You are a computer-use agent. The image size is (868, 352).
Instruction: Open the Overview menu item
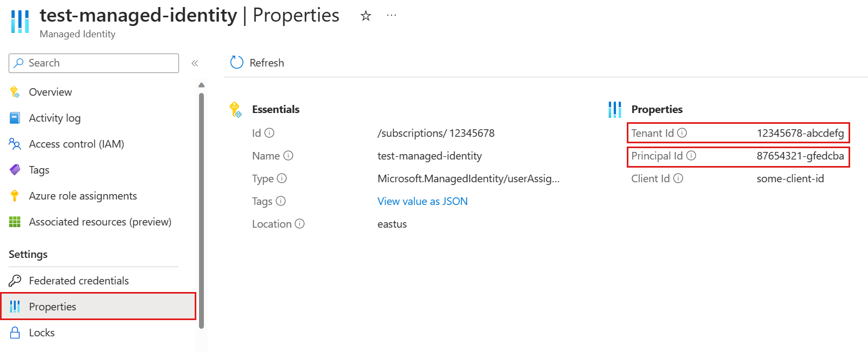(x=50, y=92)
